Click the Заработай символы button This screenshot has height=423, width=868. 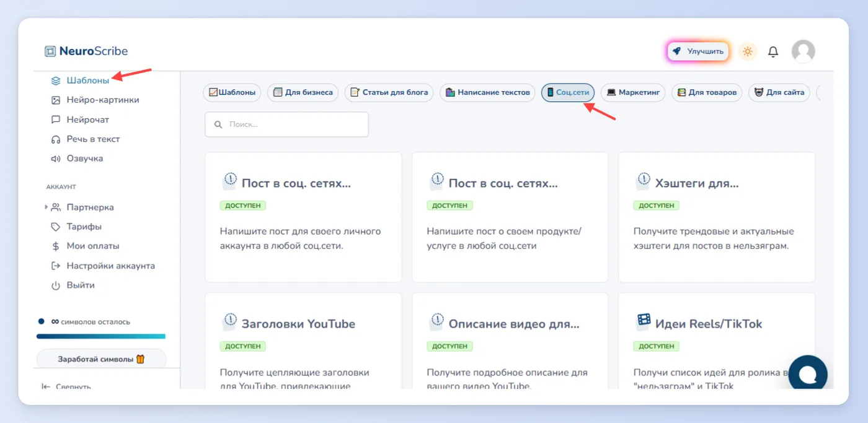pyautogui.click(x=101, y=359)
